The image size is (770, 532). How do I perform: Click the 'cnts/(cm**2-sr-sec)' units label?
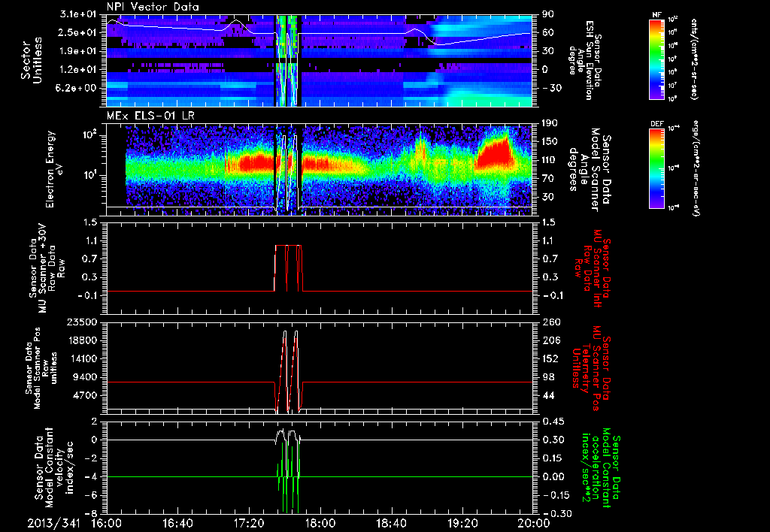(x=693, y=59)
